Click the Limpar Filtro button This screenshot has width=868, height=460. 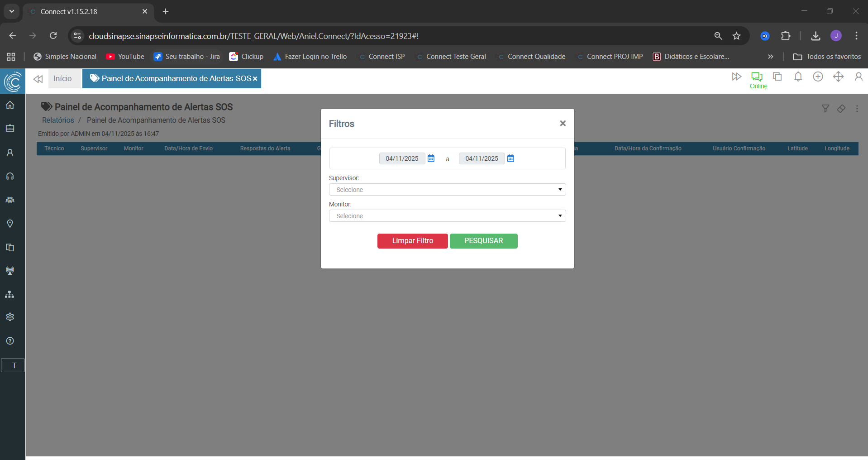[x=412, y=241]
